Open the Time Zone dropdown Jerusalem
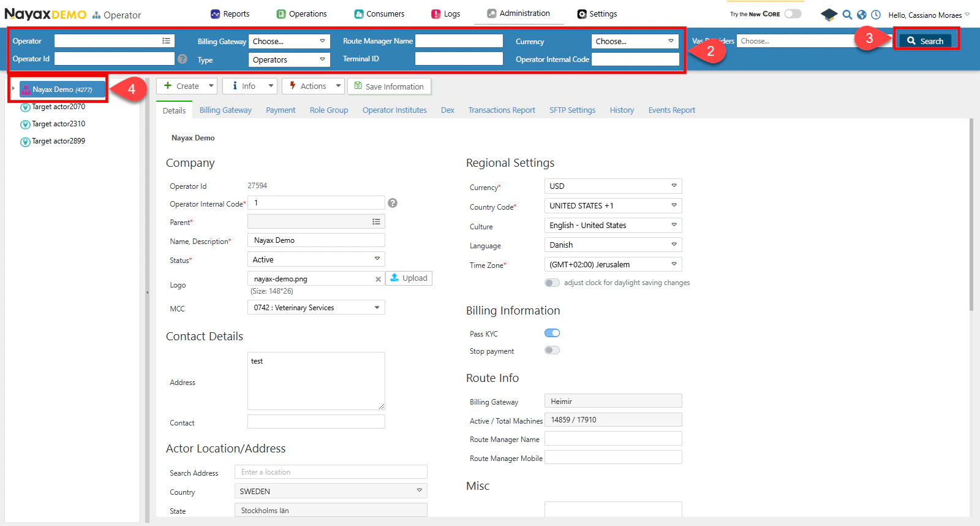Screen dimensions: 980x526 pyautogui.click(x=613, y=264)
